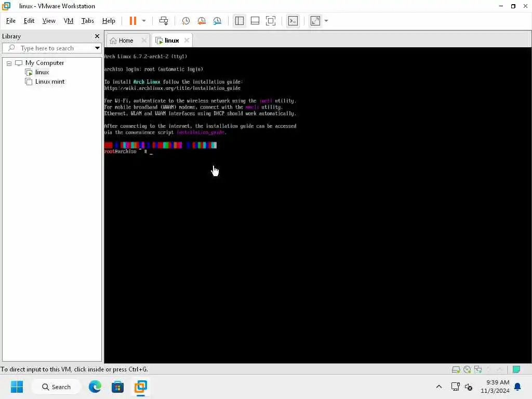Enter full screen mode icon
This screenshot has width=532, height=399.
click(271, 21)
